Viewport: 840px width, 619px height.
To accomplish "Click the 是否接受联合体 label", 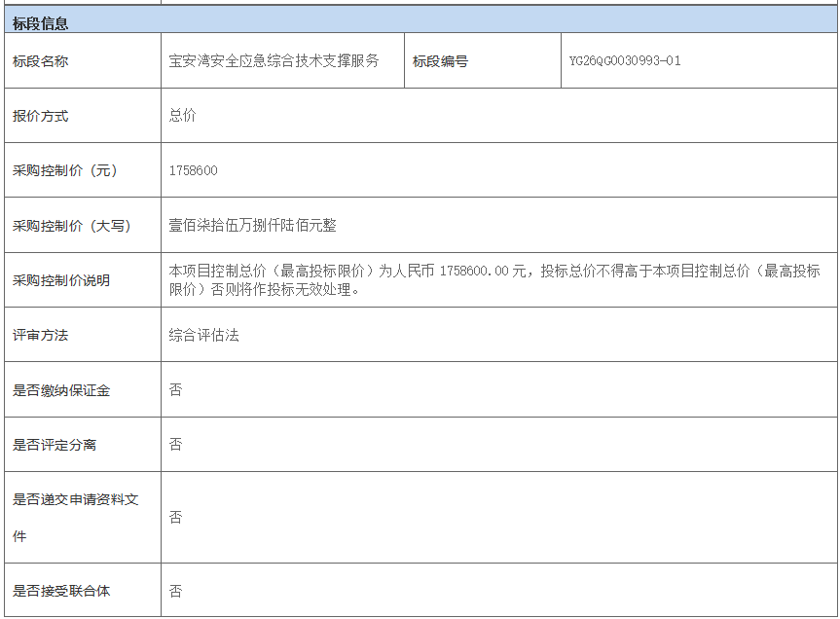I will click(61, 591).
